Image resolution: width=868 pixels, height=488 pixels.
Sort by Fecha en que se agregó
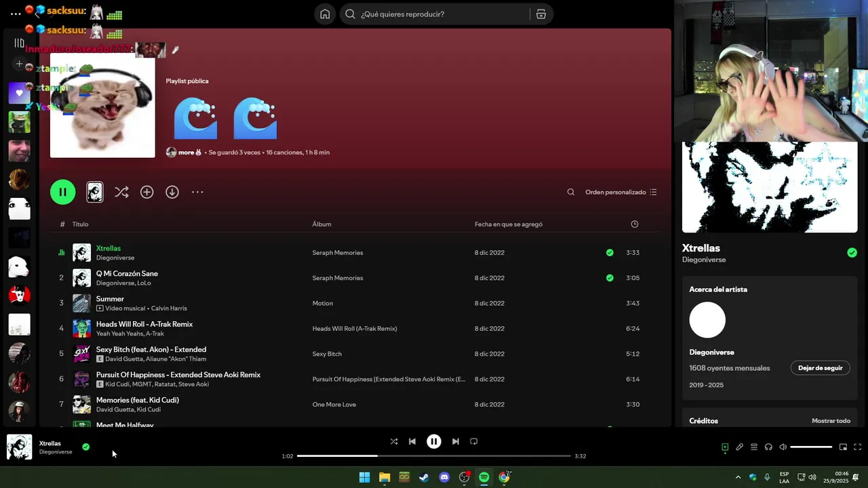tap(509, 224)
